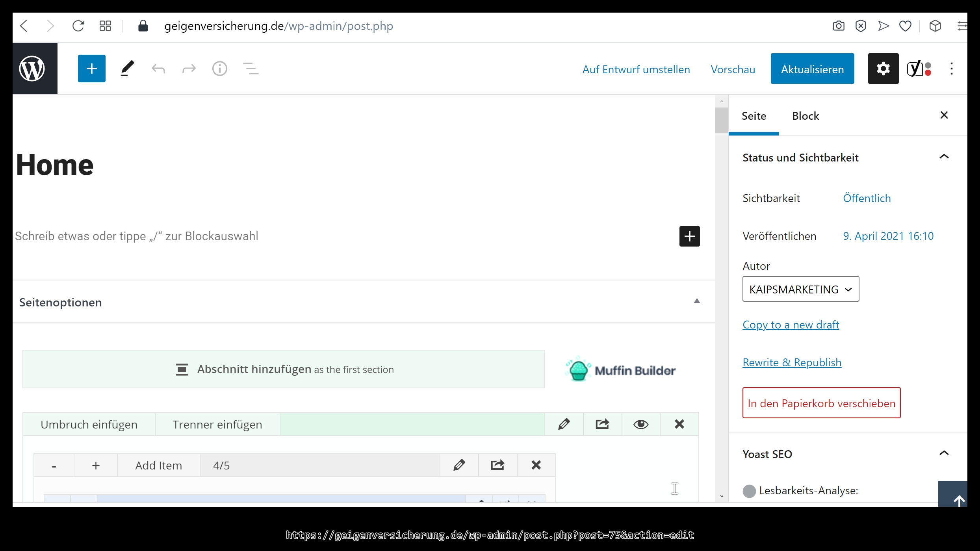Delete the 4/5 wrap item
This screenshot has height=551, width=980.
pyautogui.click(x=536, y=465)
